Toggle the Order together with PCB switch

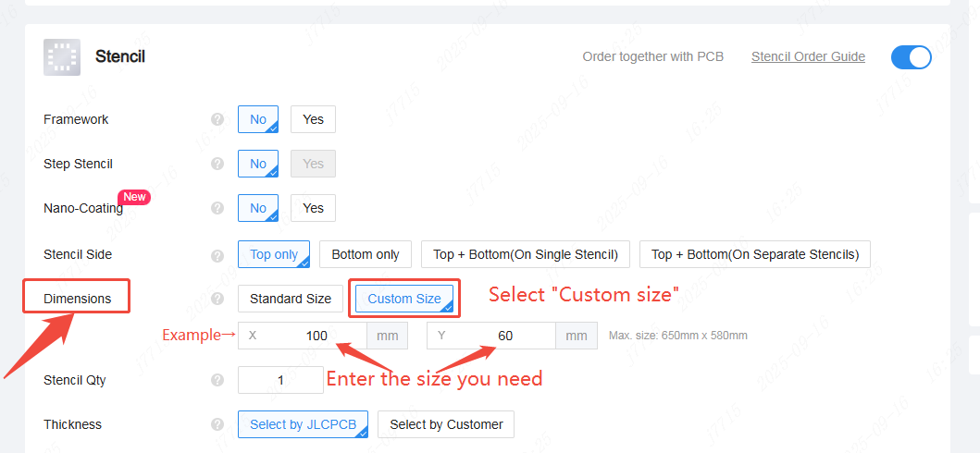[x=911, y=57]
